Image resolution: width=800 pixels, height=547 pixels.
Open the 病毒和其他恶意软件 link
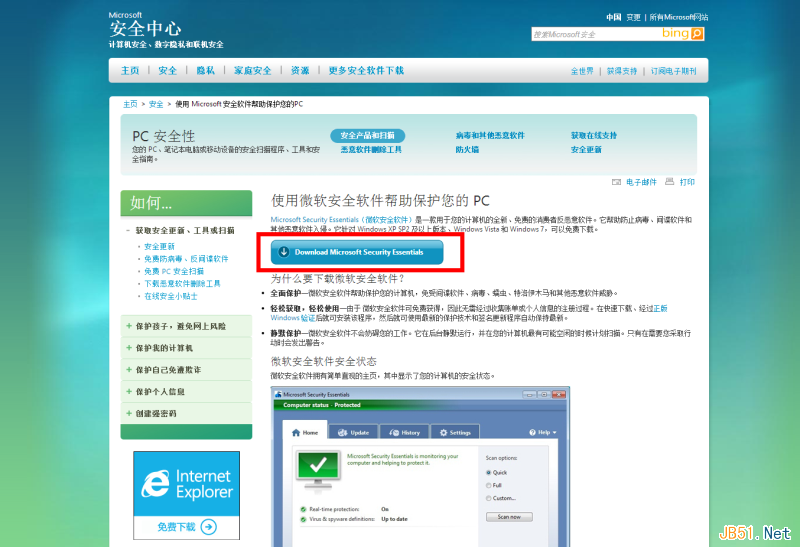pyautogui.click(x=490, y=135)
